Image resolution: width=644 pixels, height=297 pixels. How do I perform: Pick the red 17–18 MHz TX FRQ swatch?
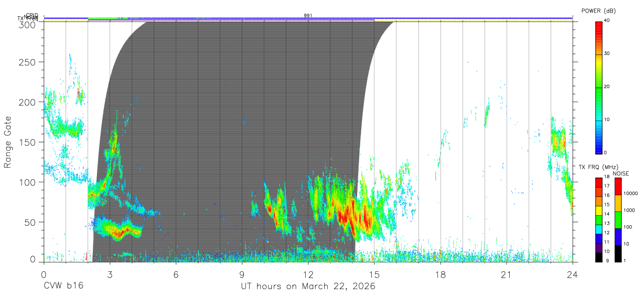tap(598, 182)
